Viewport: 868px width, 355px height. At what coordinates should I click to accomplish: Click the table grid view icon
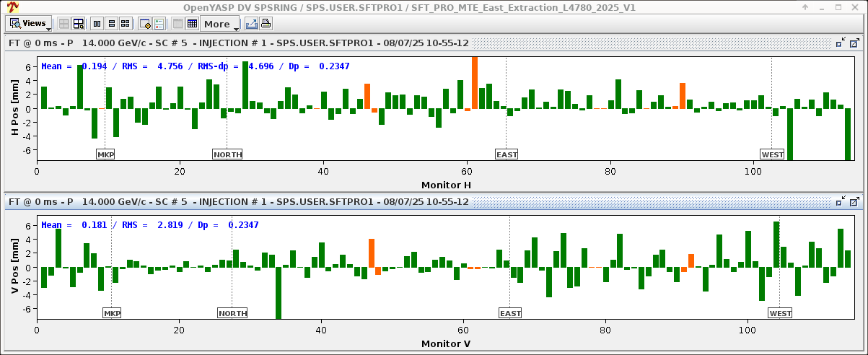pos(192,24)
